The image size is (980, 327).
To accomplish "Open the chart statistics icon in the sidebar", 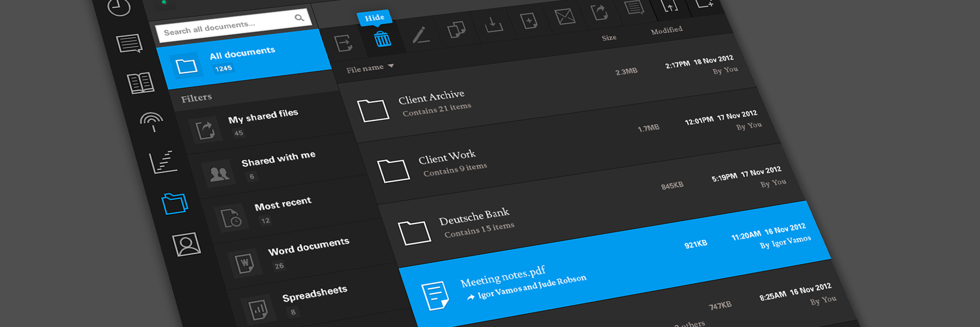I will coord(163,162).
